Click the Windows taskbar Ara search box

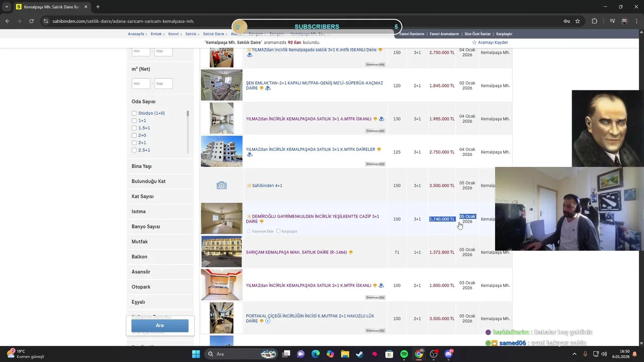241,354
